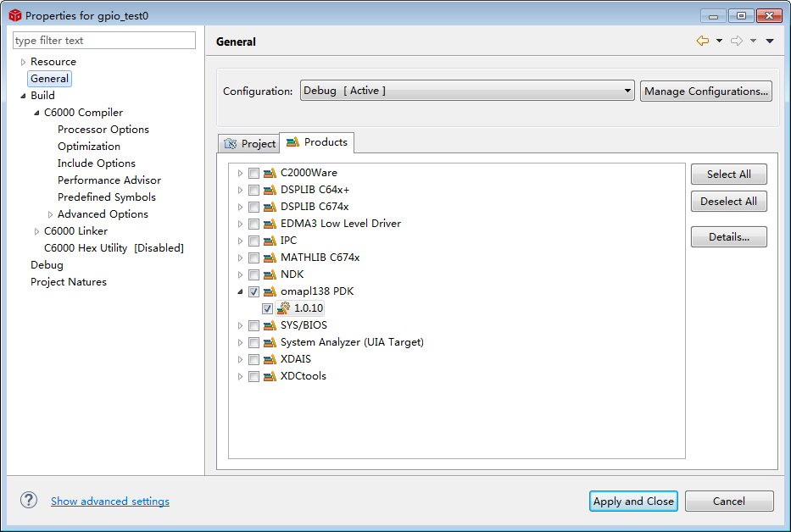The image size is (791, 532).
Task: Click the NDK product icon
Action: pyautogui.click(x=270, y=274)
